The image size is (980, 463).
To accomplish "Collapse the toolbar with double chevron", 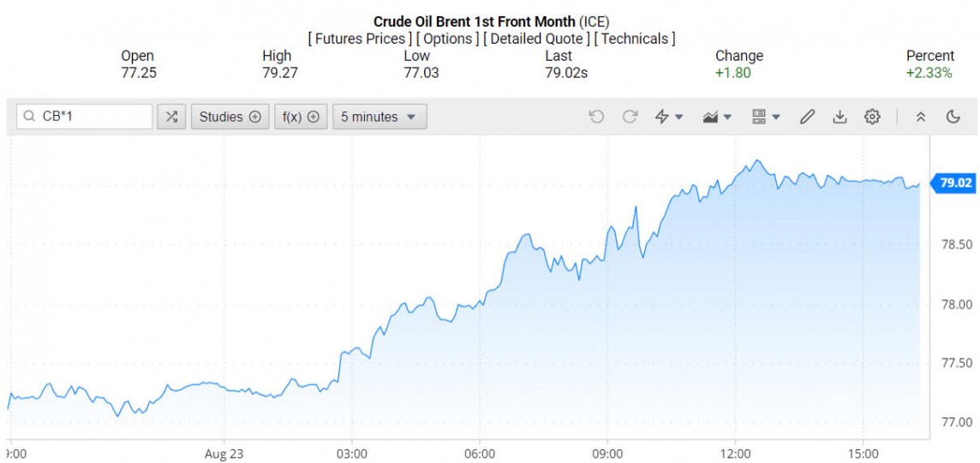I will [x=921, y=117].
